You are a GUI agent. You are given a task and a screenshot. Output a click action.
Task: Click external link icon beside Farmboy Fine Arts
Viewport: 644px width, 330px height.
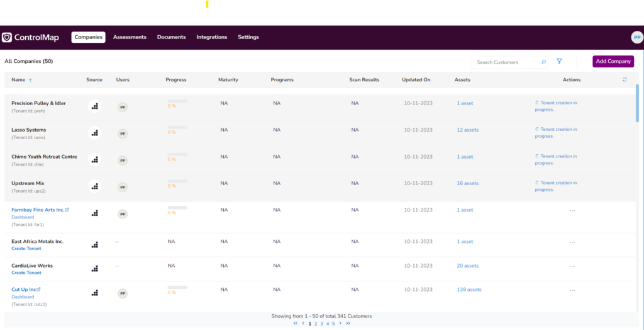[67, 210]
